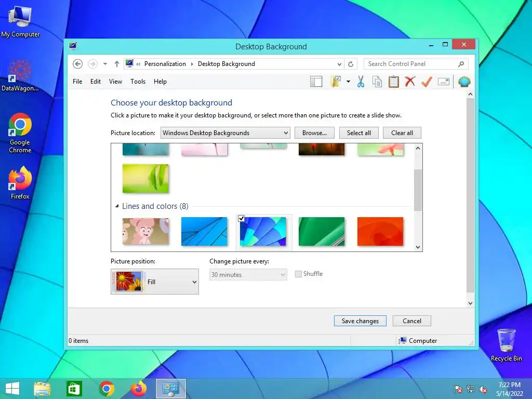Open the Edit menu
This screenshot has width=532, height=399.
click(x=96, y=82)
